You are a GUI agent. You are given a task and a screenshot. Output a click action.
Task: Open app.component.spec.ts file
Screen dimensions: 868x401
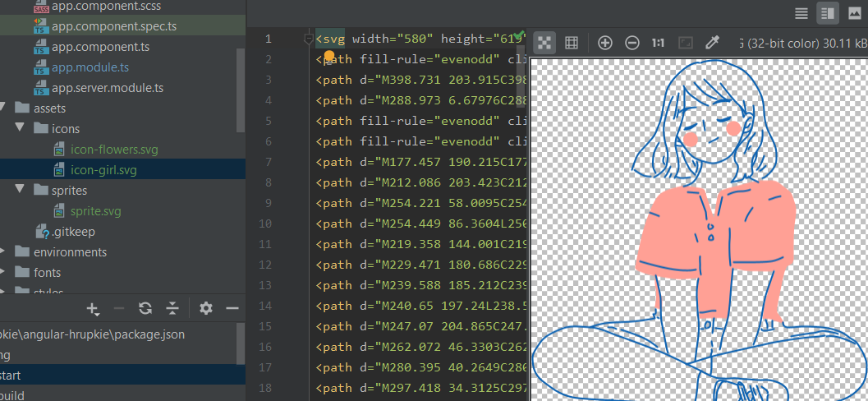114,26
